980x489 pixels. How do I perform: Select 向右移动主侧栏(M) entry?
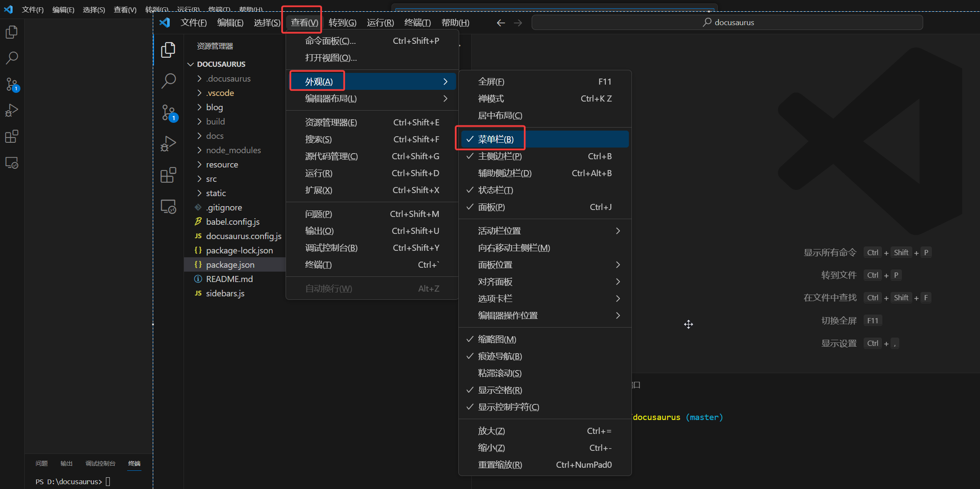[545, 248]
